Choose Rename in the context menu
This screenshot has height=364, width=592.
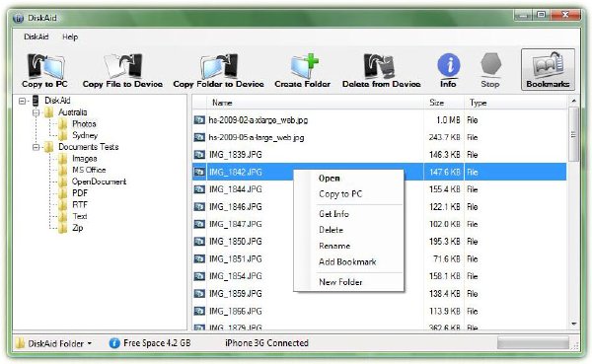(x=334, y=246)
